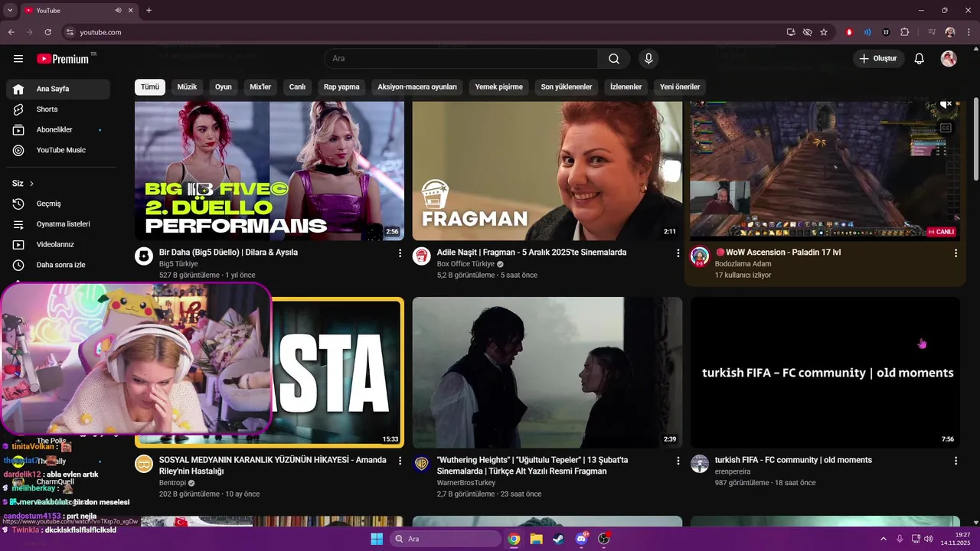Open Big5 Düello performans video thumbnail
The image size is (980, 551).
pyautogui.click(x=269, y=171)
